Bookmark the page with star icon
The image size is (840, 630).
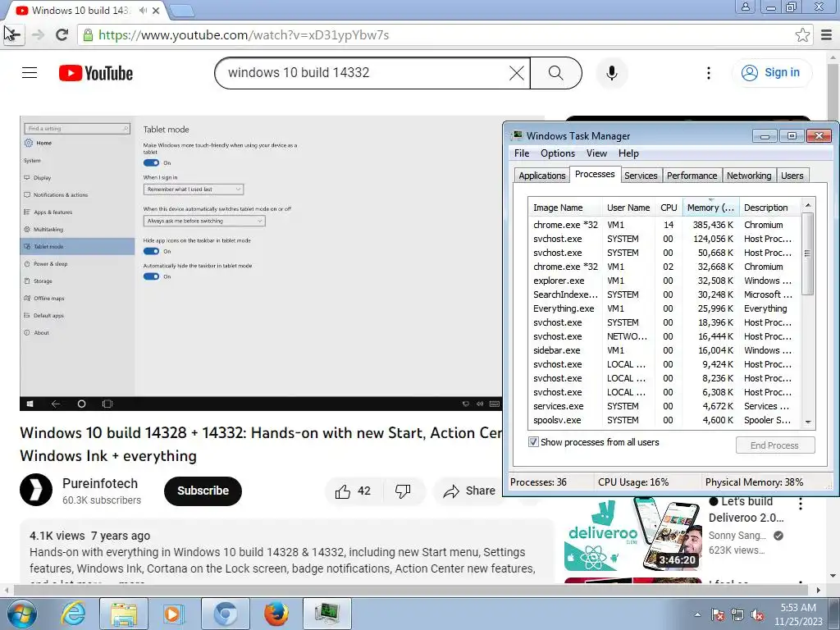click(x=802, y=35)
